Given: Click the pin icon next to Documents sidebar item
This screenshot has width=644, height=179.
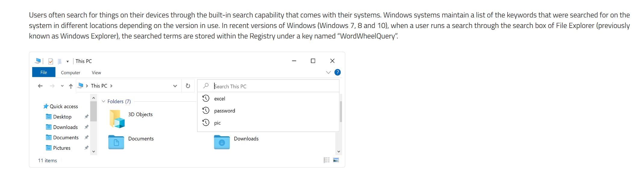Looking at the screenshot, I should coord(86,137).
